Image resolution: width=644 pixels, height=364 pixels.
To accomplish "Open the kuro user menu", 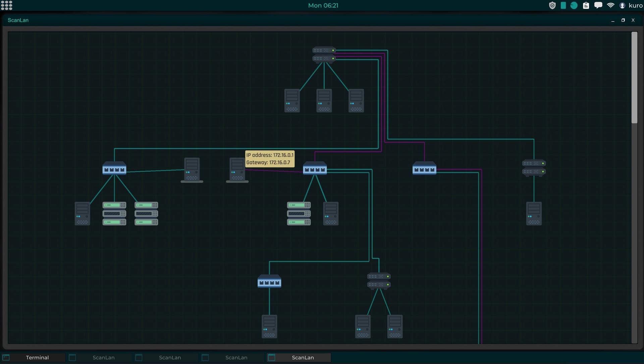I will pos(631,5).
